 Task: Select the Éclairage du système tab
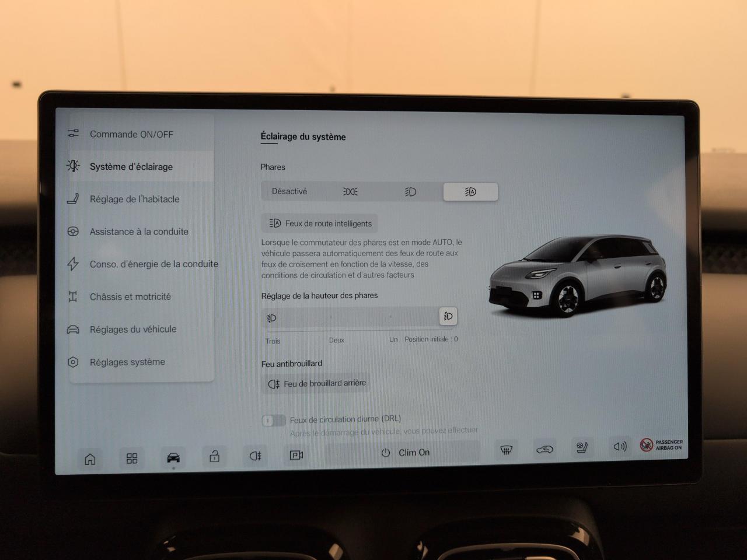coord(303,137)
